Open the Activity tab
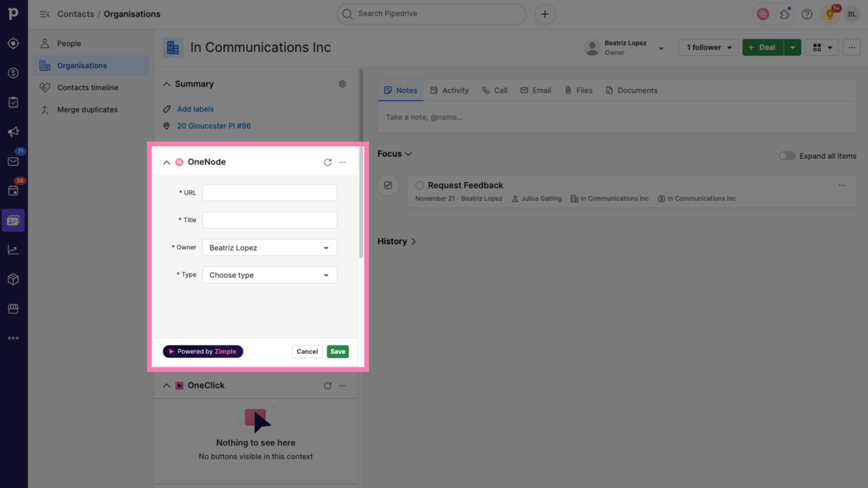This screenshot has width=868, height=488. coord(455,90)
